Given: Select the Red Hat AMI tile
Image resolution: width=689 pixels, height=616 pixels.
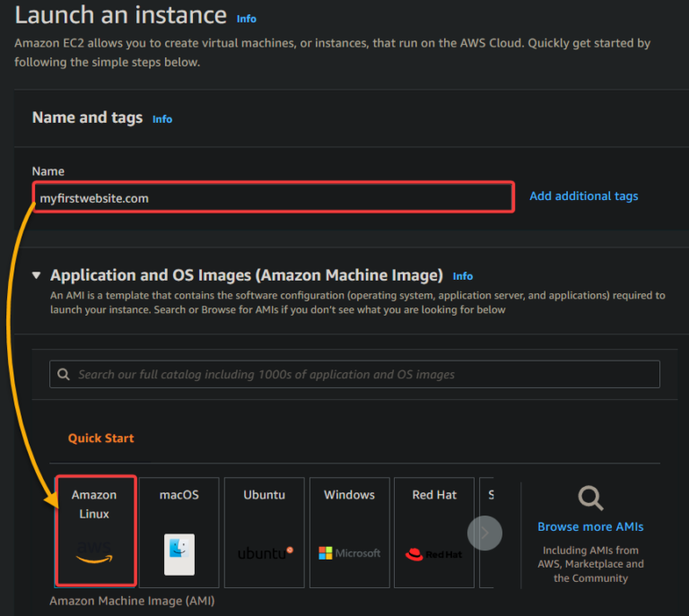Looking at the screenshot, I should [434, 532].
